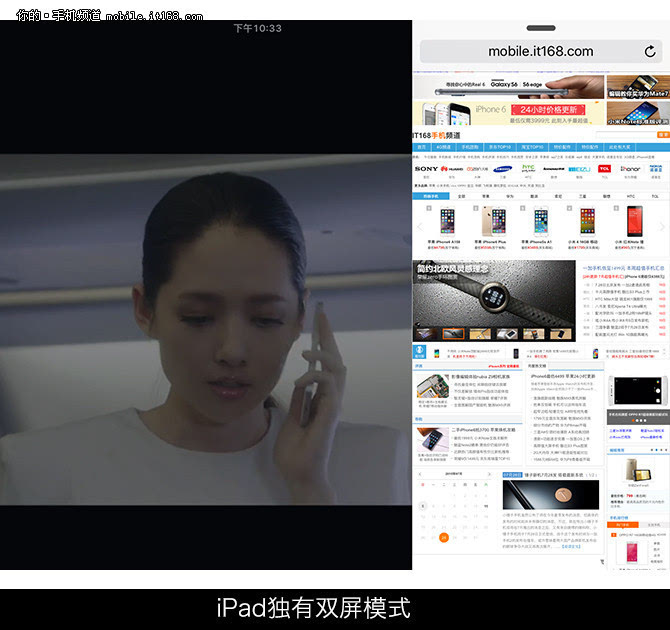The width and height of the screenshot is (670, 630).
Task: Select the orange hot ranking tab
Action: point(623,524)
